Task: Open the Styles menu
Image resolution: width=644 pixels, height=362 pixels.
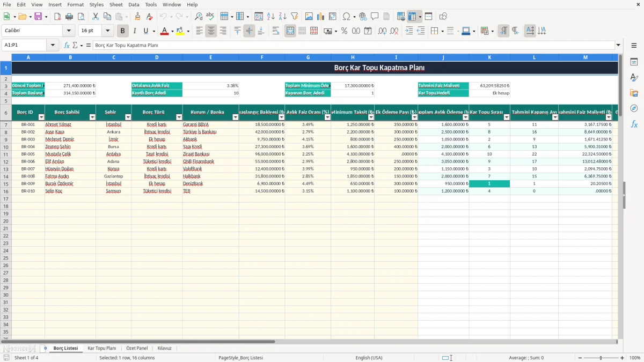Action: click(97, 4)
